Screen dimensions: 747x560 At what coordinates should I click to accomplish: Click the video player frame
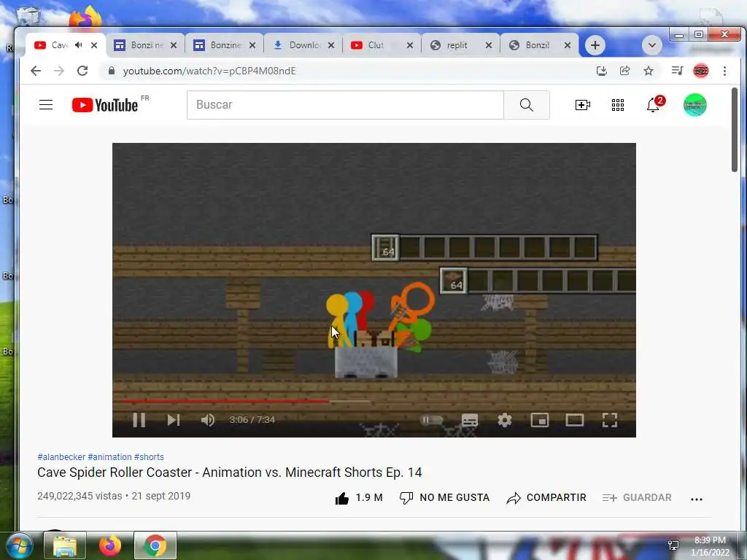coord(374,290)
